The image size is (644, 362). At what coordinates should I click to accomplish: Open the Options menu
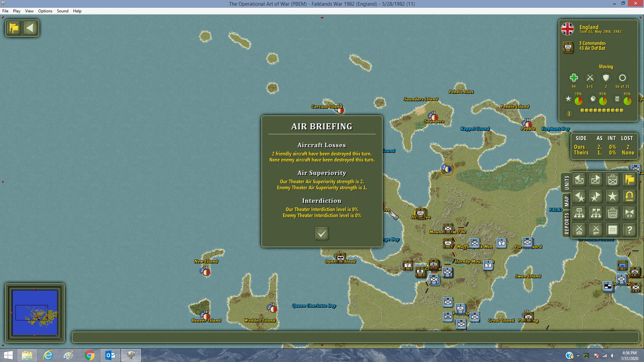(45, 11)
